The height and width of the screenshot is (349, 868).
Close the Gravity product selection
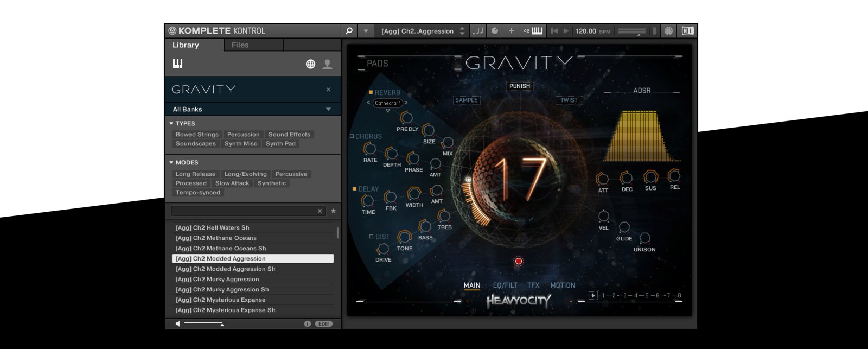[x=328, y=90]
